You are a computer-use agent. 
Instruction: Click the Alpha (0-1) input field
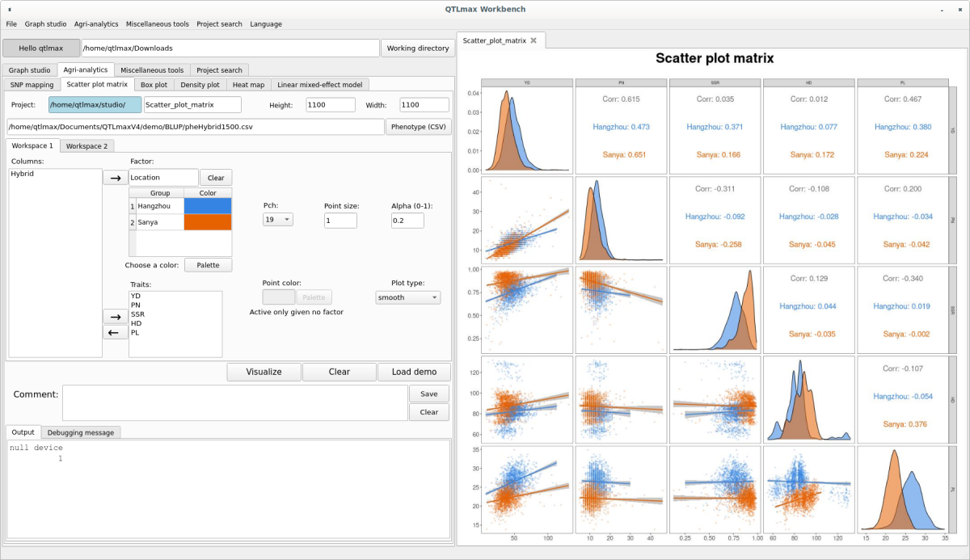[x=407, y=221]
